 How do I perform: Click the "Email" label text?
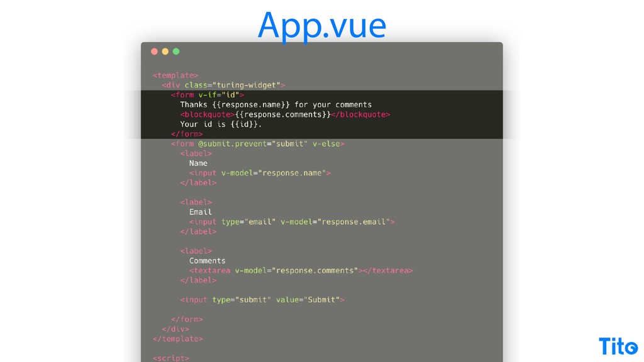coord(201,212)
